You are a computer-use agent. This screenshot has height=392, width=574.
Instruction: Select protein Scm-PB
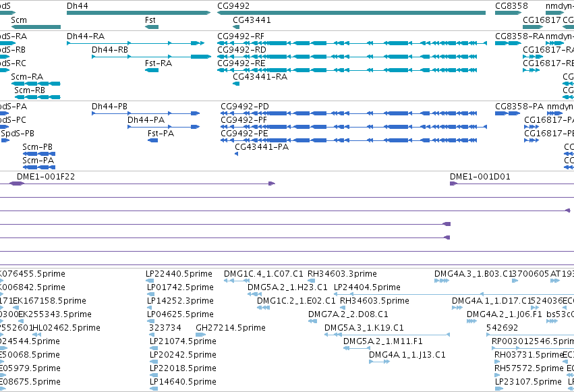coord(39,154)
